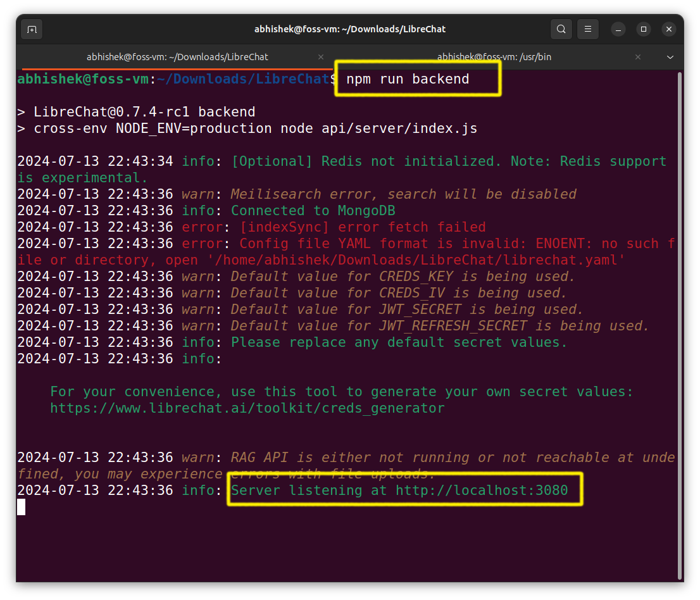Close the /usr/bin terminal tab
The image size is (700, 600).
(x=637, y=57)
